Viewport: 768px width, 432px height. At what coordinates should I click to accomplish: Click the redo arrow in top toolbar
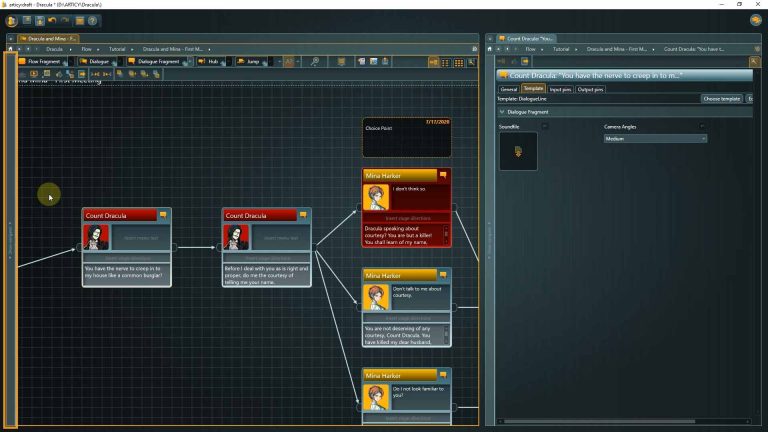click(65, 21)
